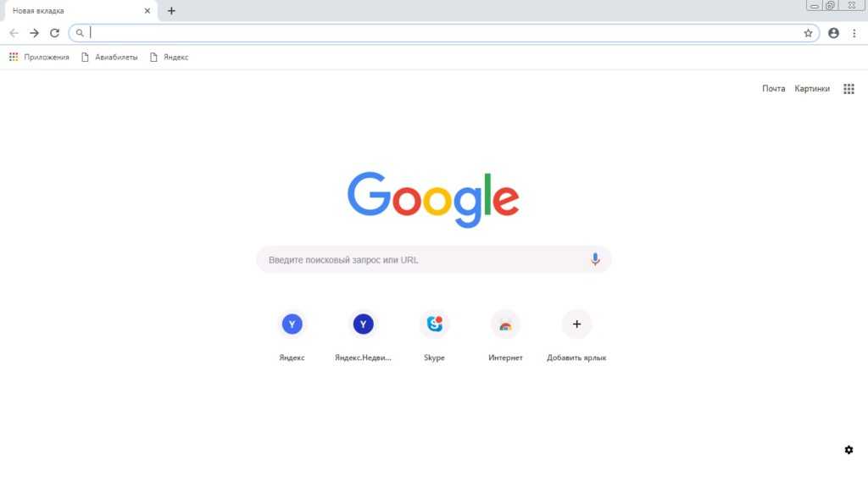Open the Картинки link
The height and width of the screenshot is (488, 868).
pos(812,88)
